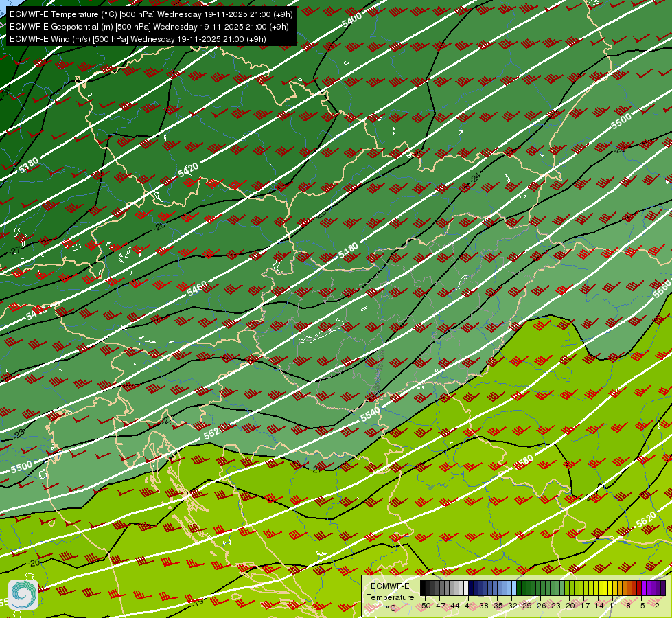Click the -27 isotherm label on the map

[15, 251]
